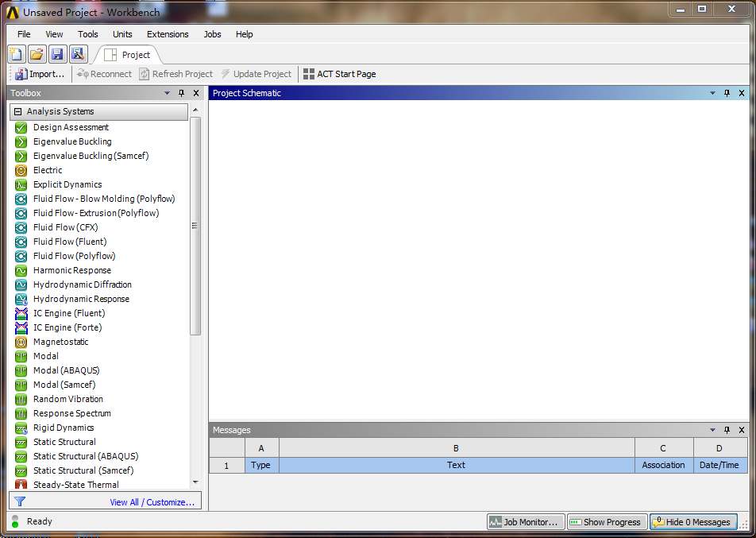Image resolution: width=756 pixels, height=538 pixels.
Task: Open Project Schematic panel dropdown arrow
Action: click(x=712, y=93)
